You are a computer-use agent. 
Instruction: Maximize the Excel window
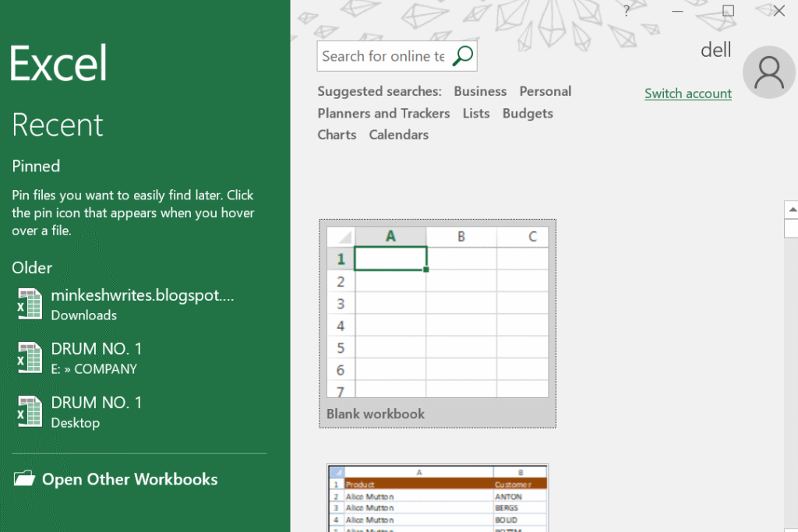click(728, 11)
